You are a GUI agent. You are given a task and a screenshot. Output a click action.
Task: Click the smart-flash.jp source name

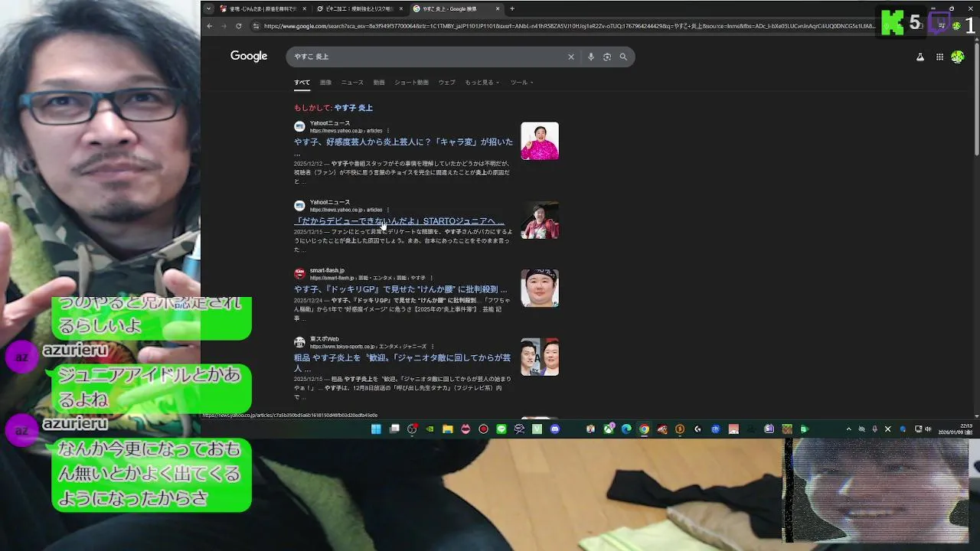click(327, 270)
